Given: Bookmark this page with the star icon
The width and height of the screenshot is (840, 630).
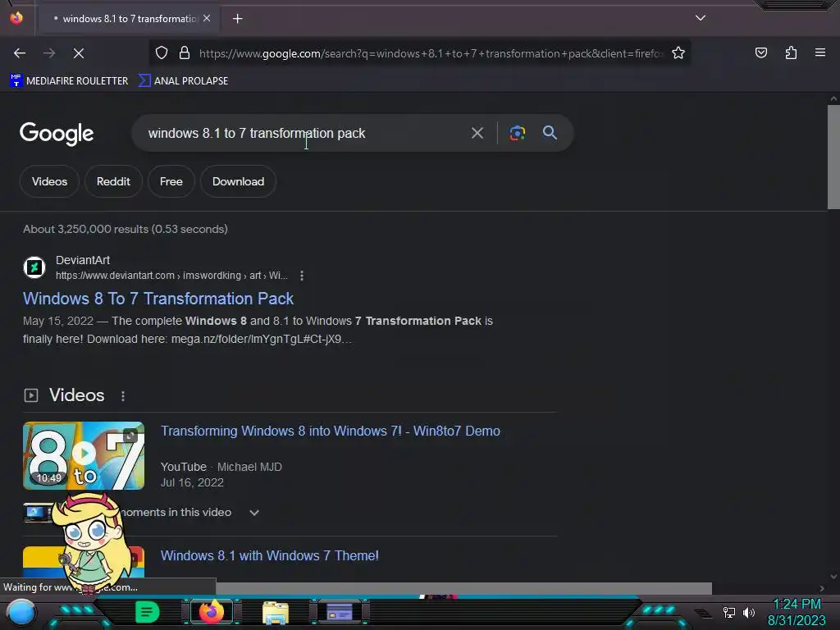Looking at the screenshot, I should pos(678,52).
